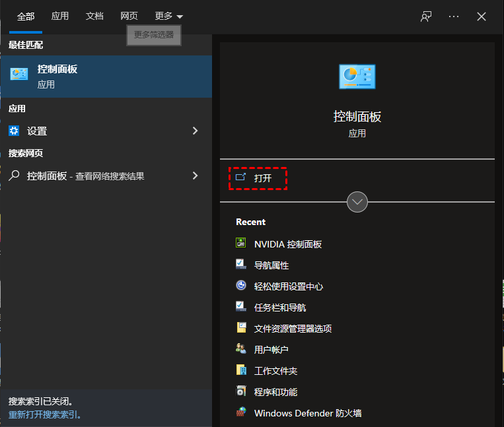Click the feedback icon in top bar

(x=426, y=16)
